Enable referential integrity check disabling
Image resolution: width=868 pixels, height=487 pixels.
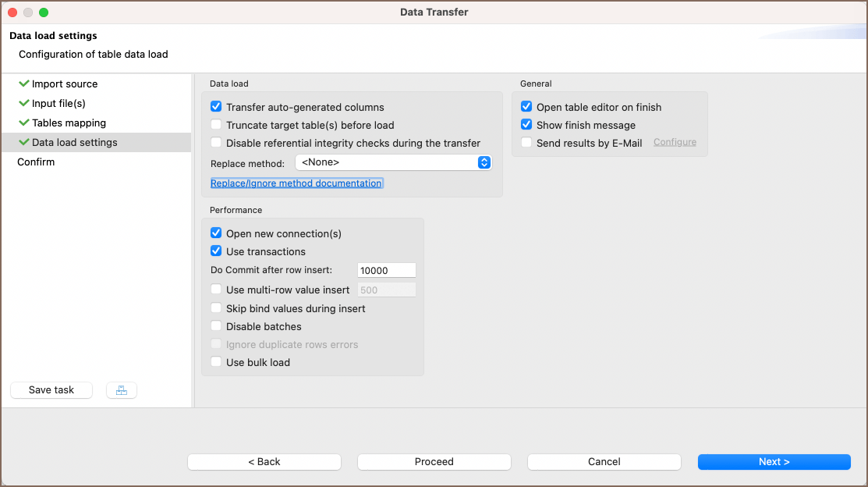coord(215,143)
